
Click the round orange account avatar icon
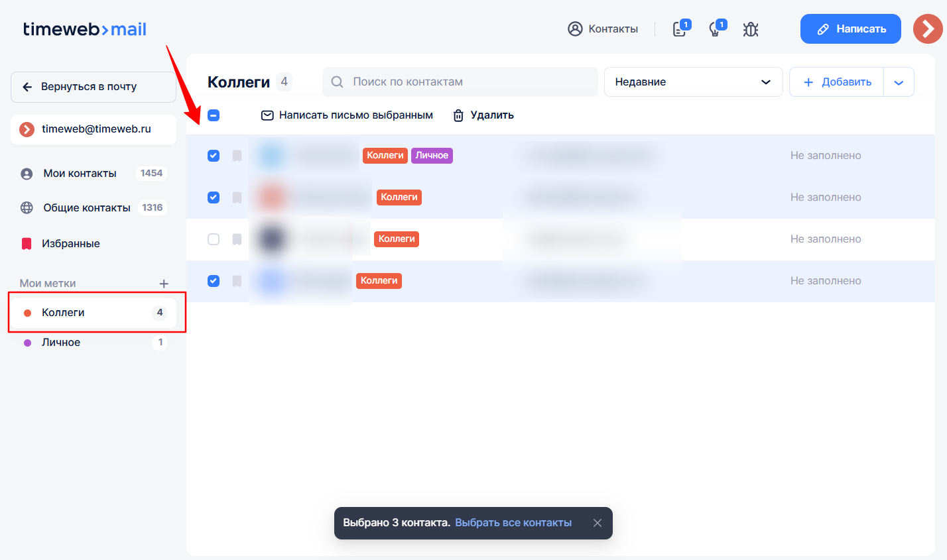click(x=927, y=29)
